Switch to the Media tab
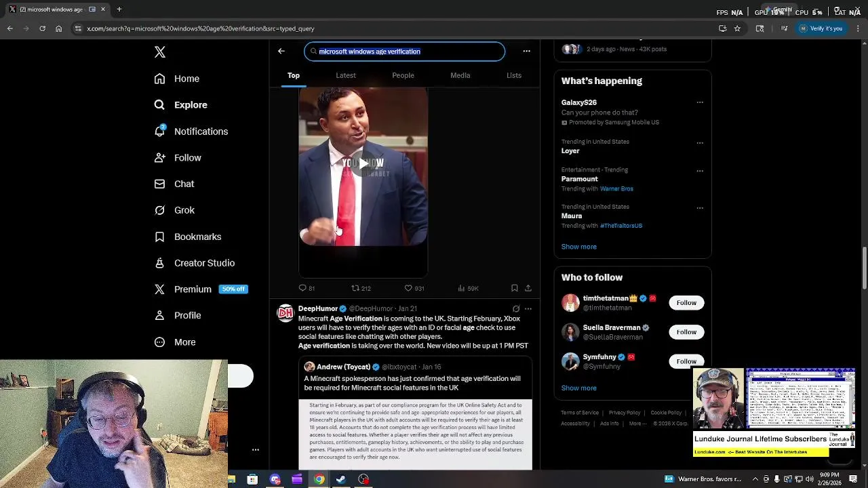 460,75
